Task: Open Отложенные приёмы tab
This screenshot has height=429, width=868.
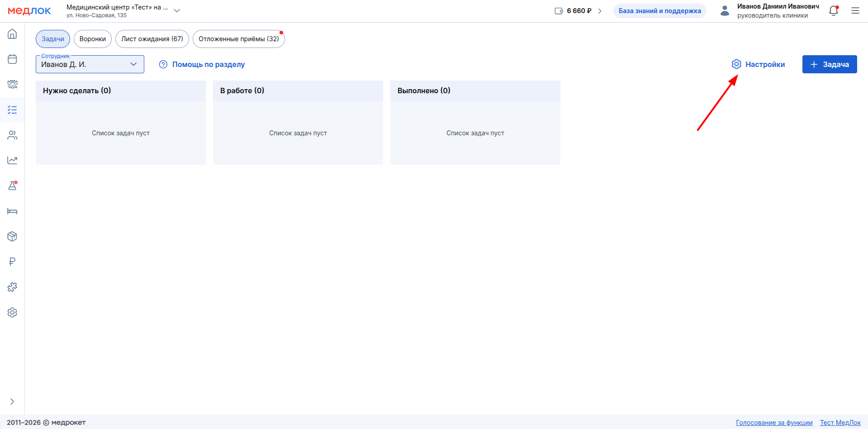Action: tap(238, 39)
